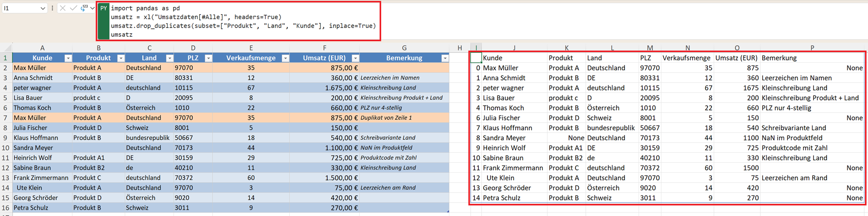Open the Verkaufsmenge filter dropdown
Image resolution: width=868 pixels, height=216 pixels.
(x=285, y=58)
